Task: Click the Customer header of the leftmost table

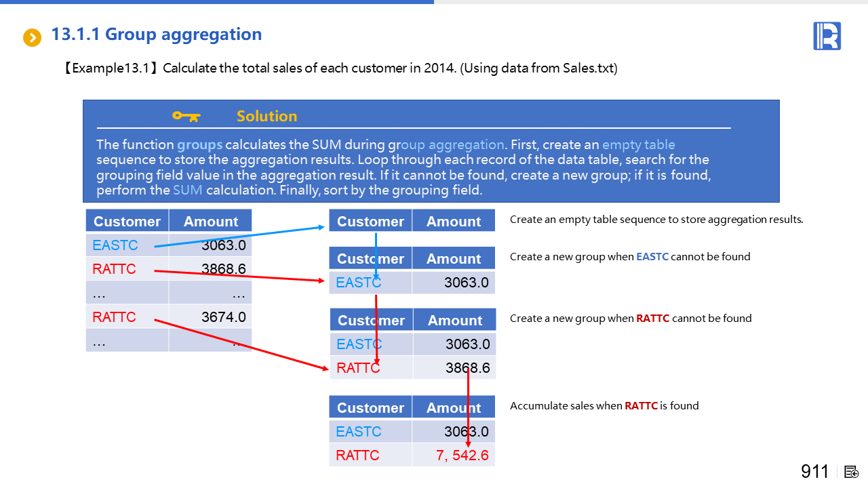Action: pos(127,222)
